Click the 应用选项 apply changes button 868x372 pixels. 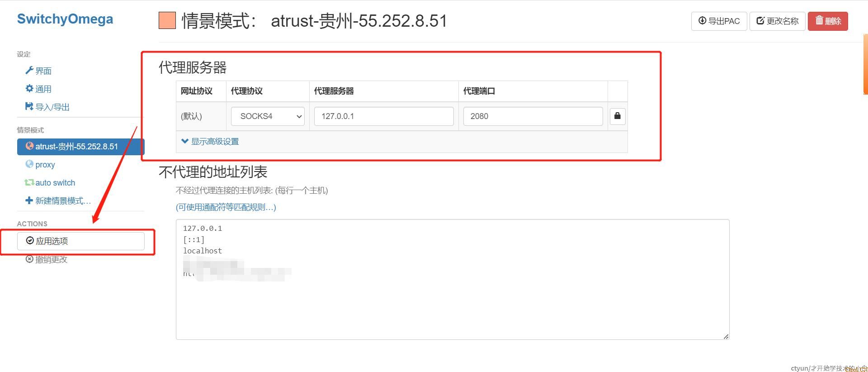pyautogui.click(x=80, y=241)
